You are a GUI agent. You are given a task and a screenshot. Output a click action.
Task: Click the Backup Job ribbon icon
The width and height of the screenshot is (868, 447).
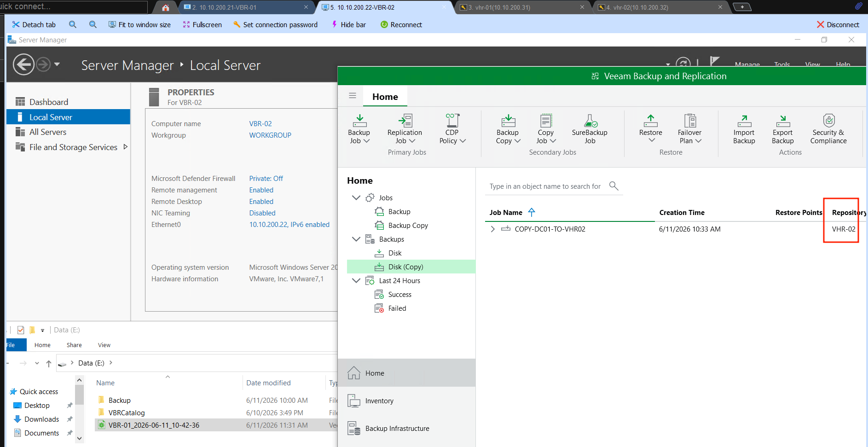(359, 121)
